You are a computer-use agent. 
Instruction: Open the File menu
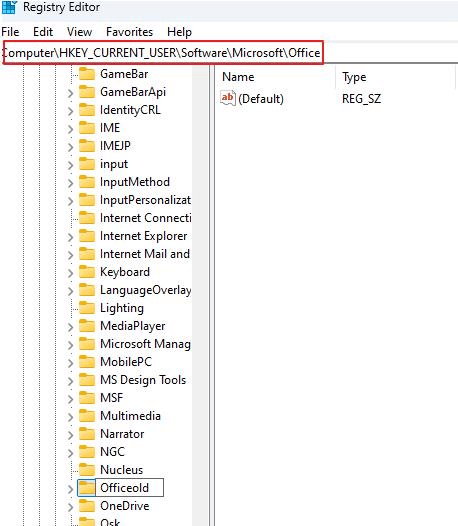(10, 32)
